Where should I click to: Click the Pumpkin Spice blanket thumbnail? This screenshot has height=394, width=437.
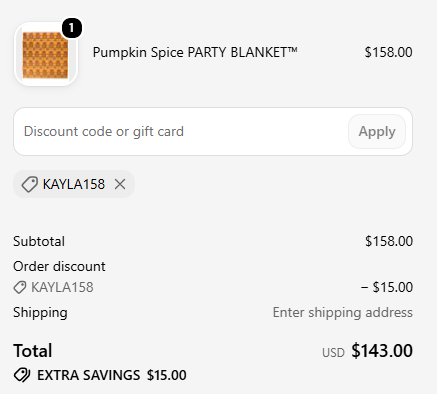tap(46, 55)
